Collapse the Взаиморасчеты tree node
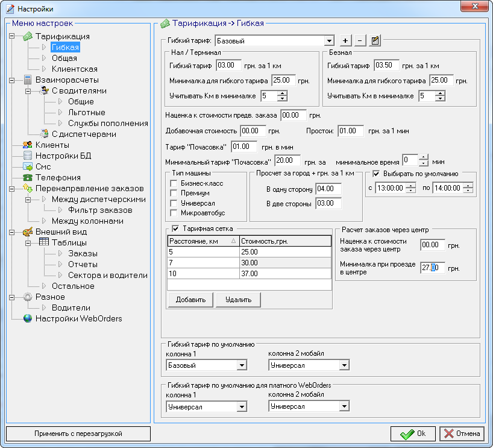The image size is (493, 448). [12, 80]
